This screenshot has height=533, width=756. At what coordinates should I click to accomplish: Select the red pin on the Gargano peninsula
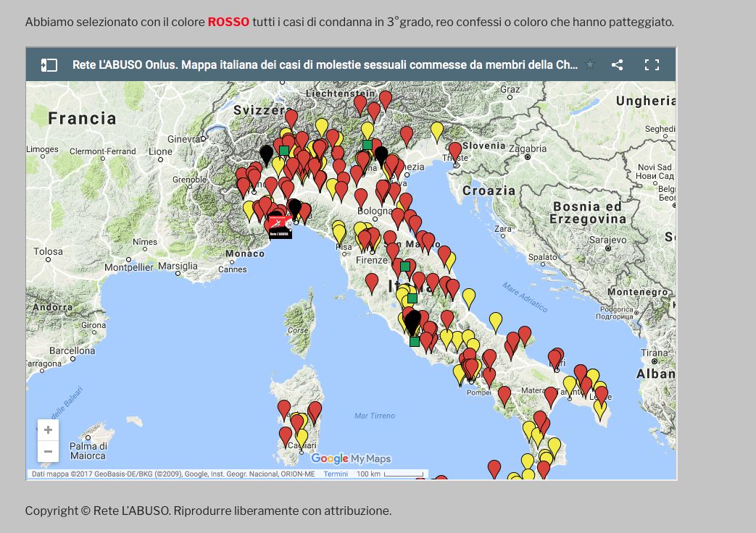pos(525,336)
